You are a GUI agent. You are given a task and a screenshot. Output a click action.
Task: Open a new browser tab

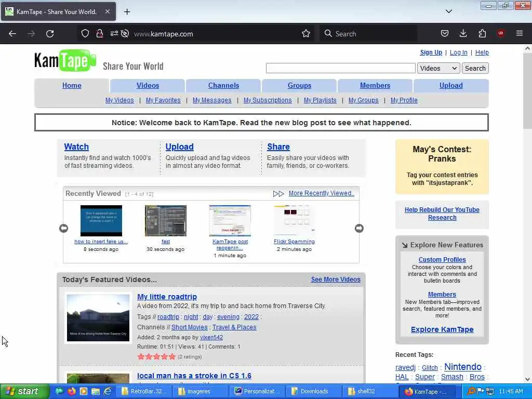127,12
